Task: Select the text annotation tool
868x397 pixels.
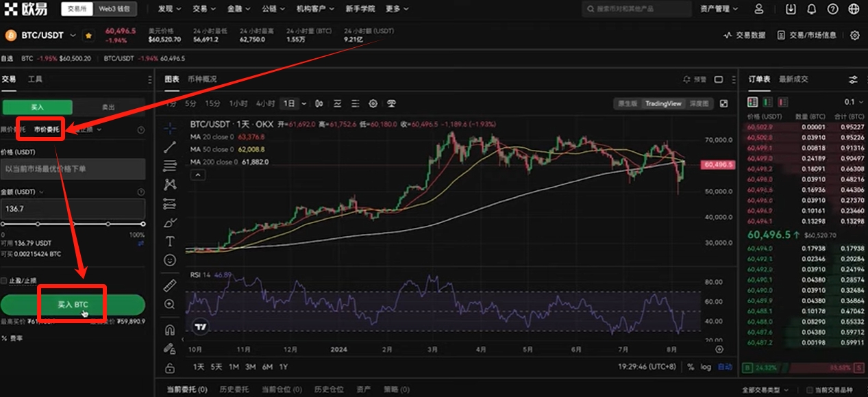Action: [170, 242]
